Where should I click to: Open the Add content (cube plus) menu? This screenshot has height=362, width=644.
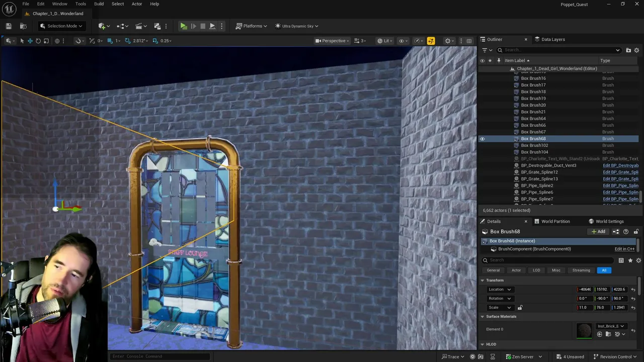pyautogui.click(x=104, y=26)
